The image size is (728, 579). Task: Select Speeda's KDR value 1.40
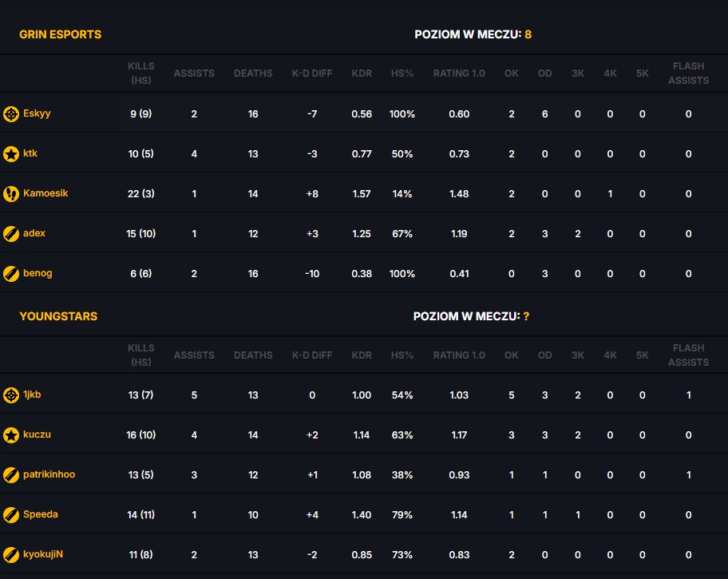(x=362, y=515)
